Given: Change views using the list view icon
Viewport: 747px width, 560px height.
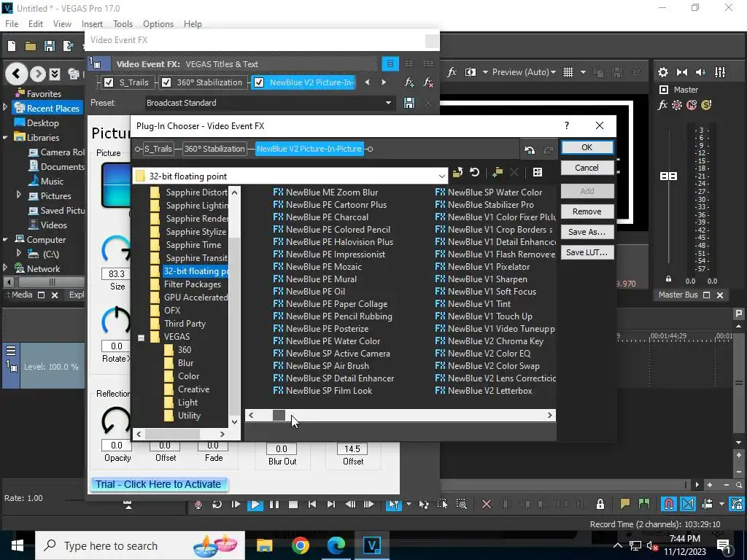Looking at the screenshot, I should point(538,172).
